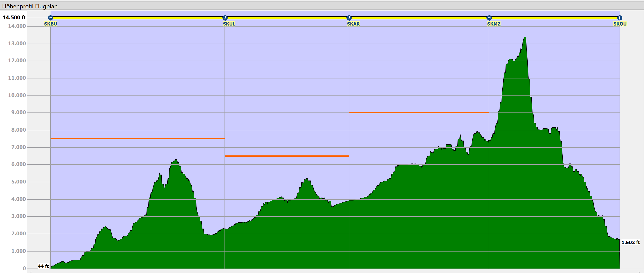Viewport: 644px width, 273px height.
Task: Click the 4.000 altitude axis label
Action: (x=18, y=199)
